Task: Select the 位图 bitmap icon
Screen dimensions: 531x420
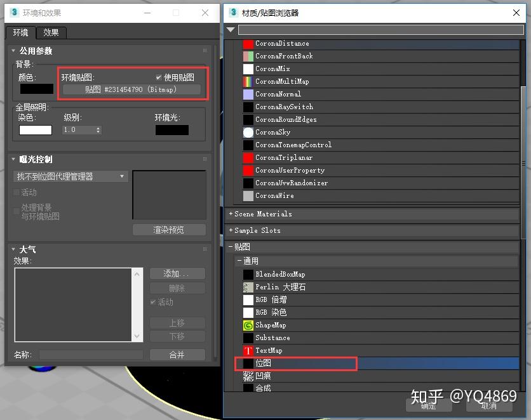Action: (x=248, y=363)
